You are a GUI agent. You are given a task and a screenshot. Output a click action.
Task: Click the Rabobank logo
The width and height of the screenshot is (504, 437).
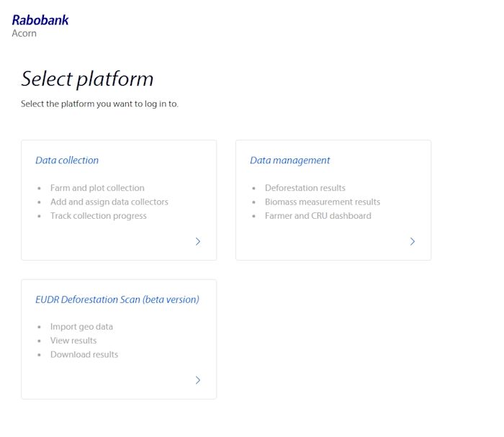point(40,20)
